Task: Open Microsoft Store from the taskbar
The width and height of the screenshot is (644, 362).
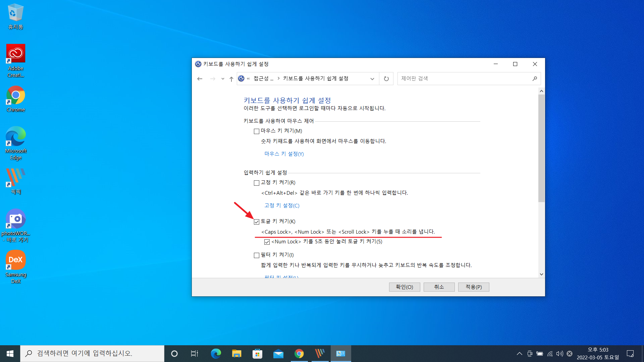Action: coord(257,354)
